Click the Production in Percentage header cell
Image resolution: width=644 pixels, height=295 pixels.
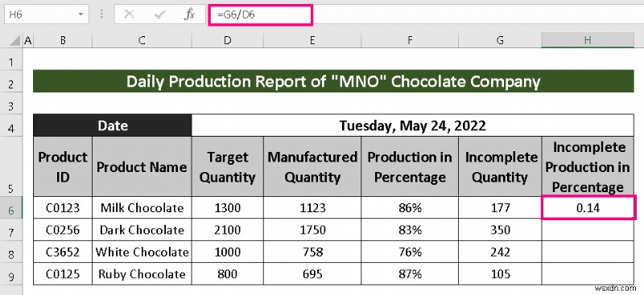click(410, 166)
